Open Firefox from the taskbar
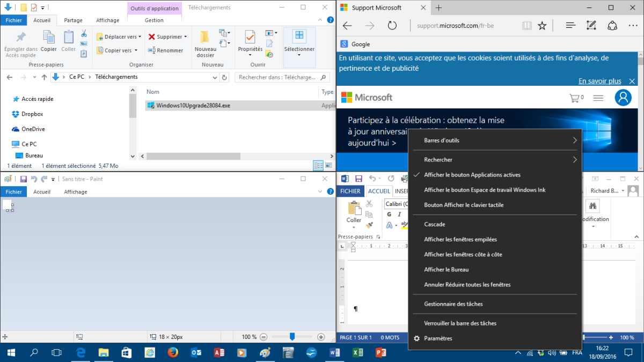This screenshot has width=644, height=362. pyautogui.click(x=172, y=352)
